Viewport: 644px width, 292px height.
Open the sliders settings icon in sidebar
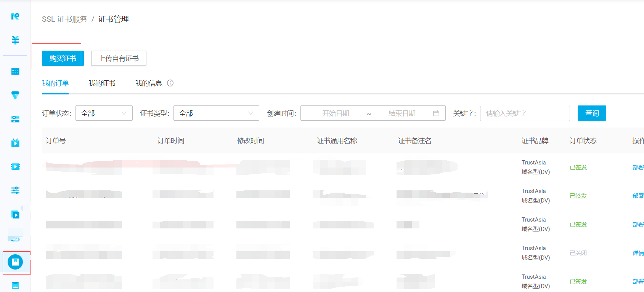[15, 190]
